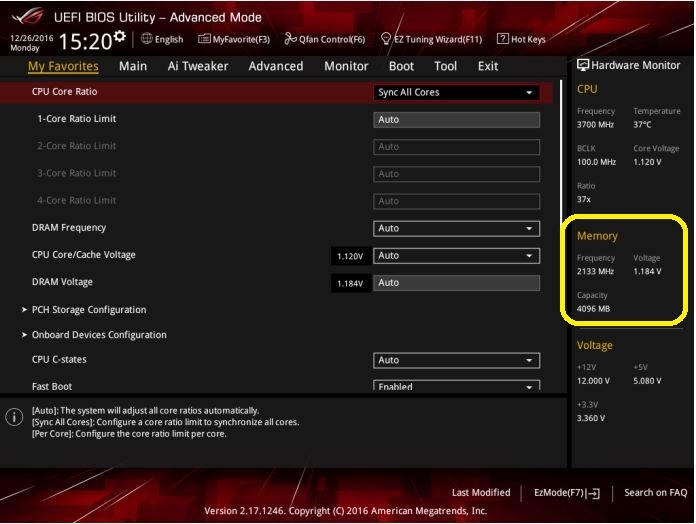
Task: Open the CPU C-states dropdown
Action: 456,360
